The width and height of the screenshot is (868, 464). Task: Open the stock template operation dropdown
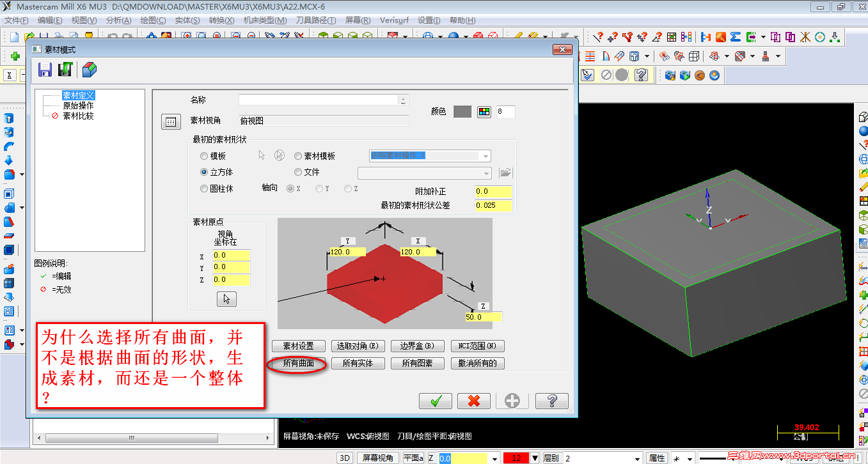click(485, 157)
